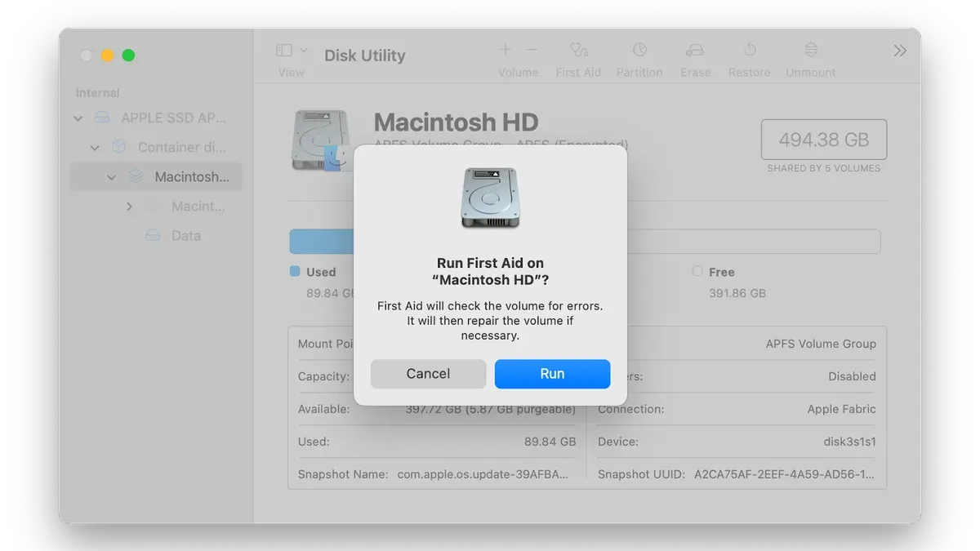Click the 494.38 GB capacity box
This screenshot has height=551, width=980.
(x=824, y=140)
